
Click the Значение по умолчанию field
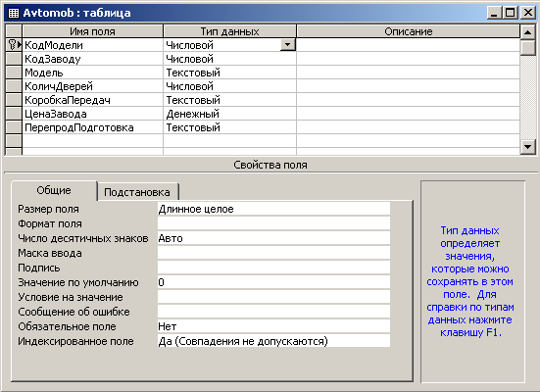pyautogui.click(x=273, y=282)
